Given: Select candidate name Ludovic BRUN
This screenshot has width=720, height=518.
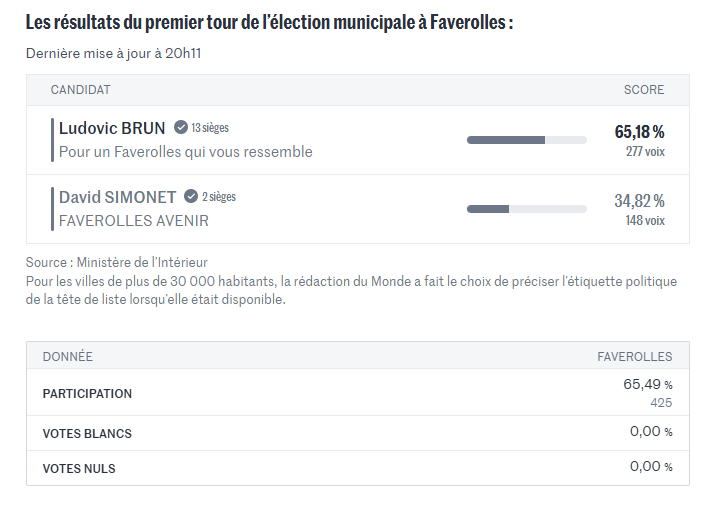Looking at the screenshot, I should [x=112, y=128].
